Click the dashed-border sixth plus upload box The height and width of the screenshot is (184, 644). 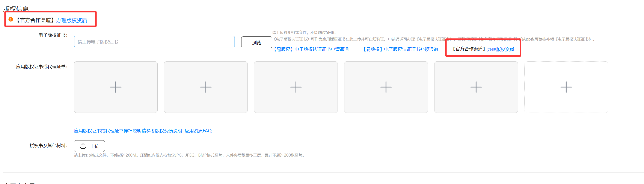[566, 87]
